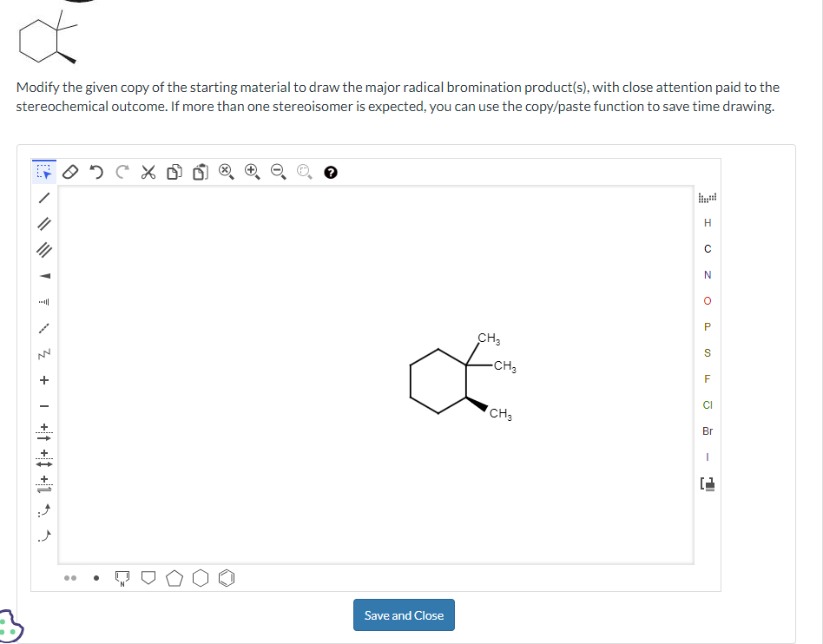Choose the wavy bond tool
The width and height of the screenshot is (823, 644).
(44, 354)
